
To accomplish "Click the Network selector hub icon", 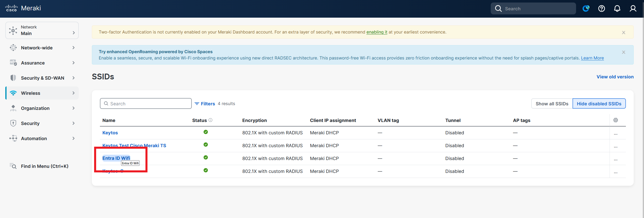I will [x=13, y=30].
